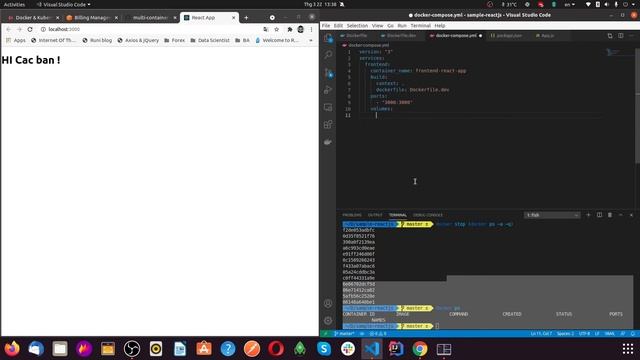Open the Manage gear menu in VS Code
This screenshot has width=640, height=360.
[x=328, y=320]
